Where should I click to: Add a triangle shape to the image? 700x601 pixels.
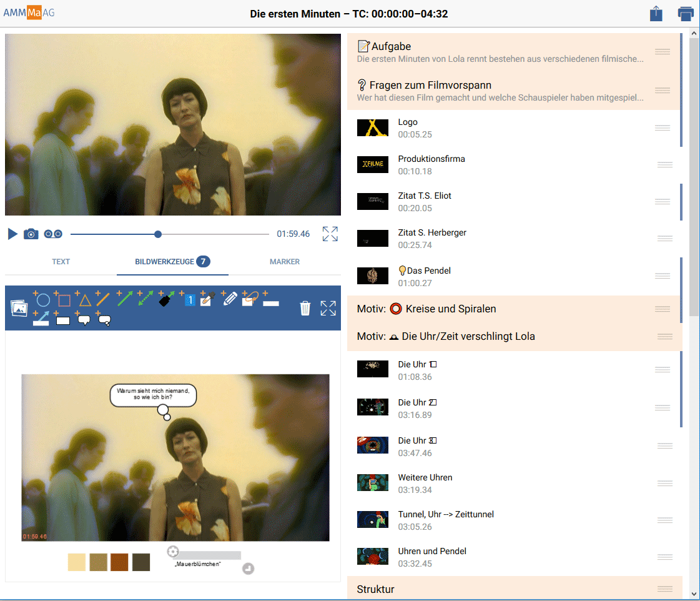[x=84, y=299]
